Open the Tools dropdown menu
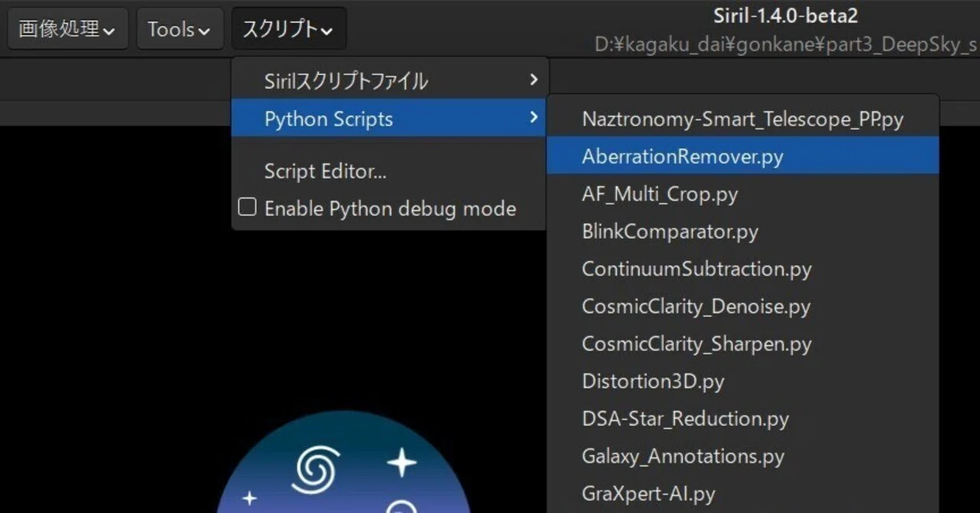This screenshot has height=513, width=980. point(180,29)
